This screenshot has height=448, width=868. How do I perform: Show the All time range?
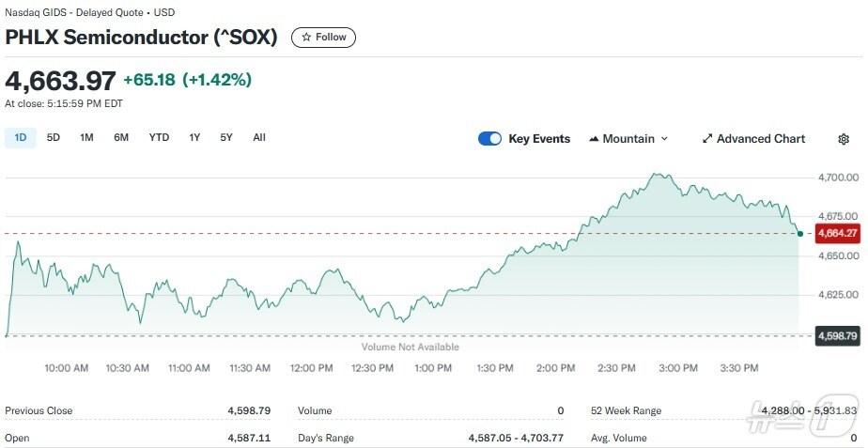[259, 138]
